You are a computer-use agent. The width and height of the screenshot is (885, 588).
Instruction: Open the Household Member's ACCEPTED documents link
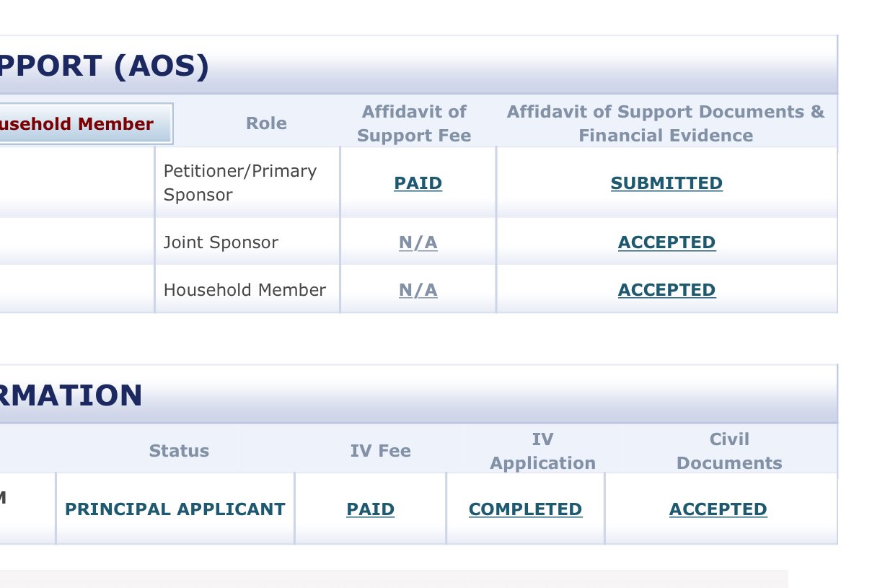tap(666, 290)
